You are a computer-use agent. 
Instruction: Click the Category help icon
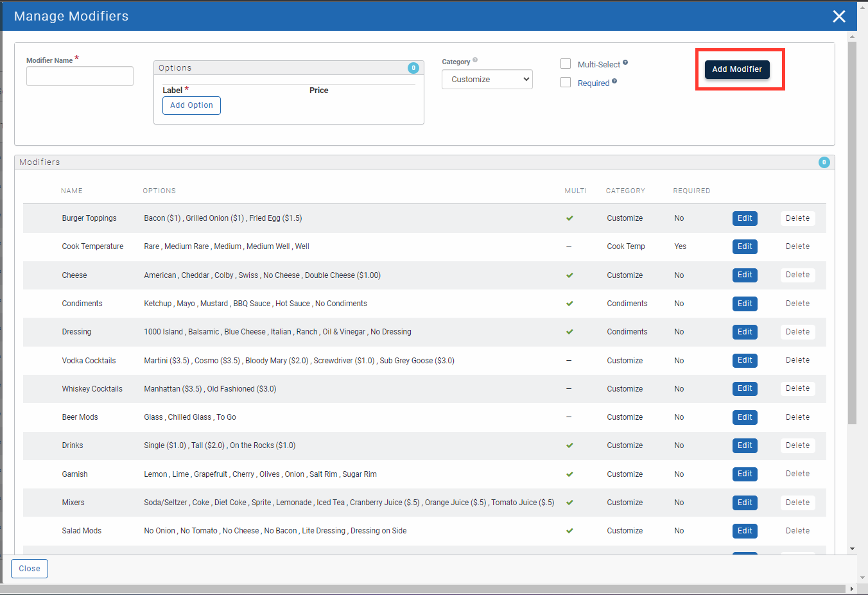click(475, 60)
